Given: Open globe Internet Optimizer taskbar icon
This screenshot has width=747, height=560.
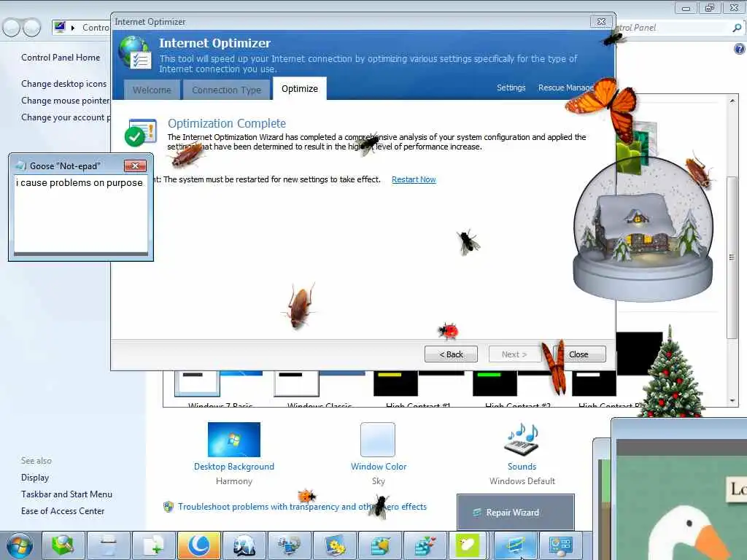Looking at the screenshot, I should click(x=244, y=545).
